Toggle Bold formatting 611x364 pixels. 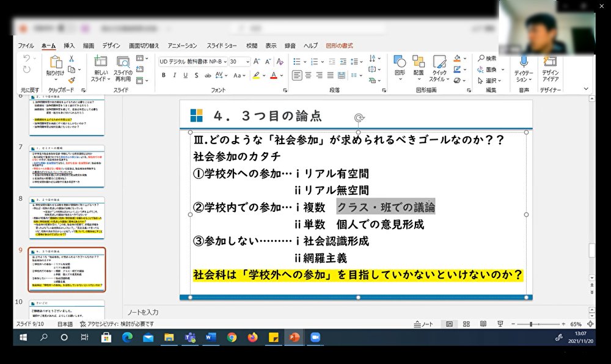point(164,75)
